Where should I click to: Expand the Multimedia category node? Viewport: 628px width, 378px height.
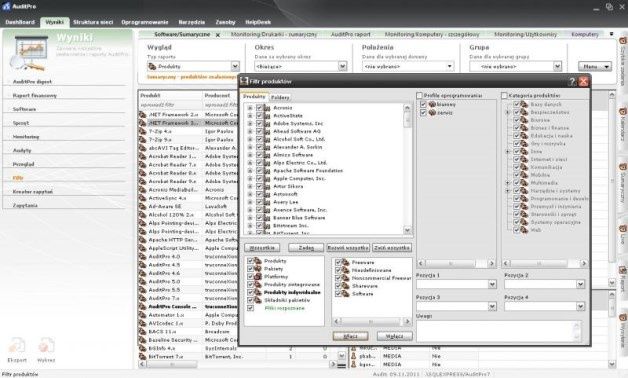pos(507,183)
